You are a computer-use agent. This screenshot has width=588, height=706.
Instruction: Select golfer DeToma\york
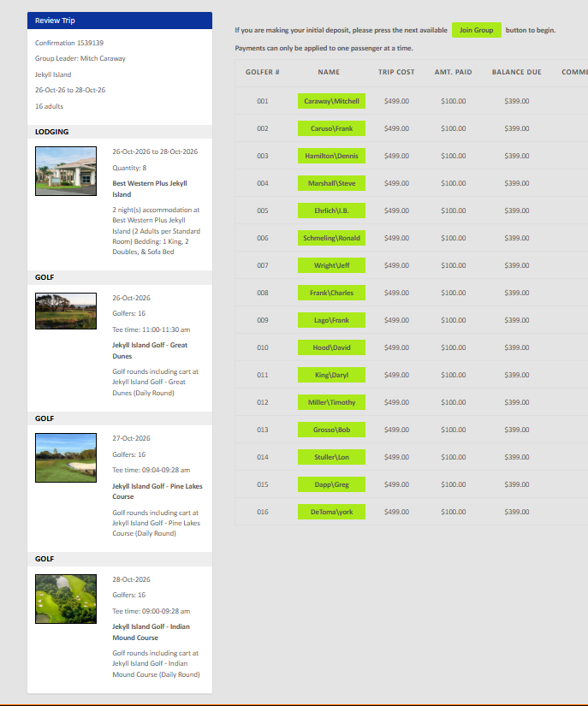coord(331,512)
